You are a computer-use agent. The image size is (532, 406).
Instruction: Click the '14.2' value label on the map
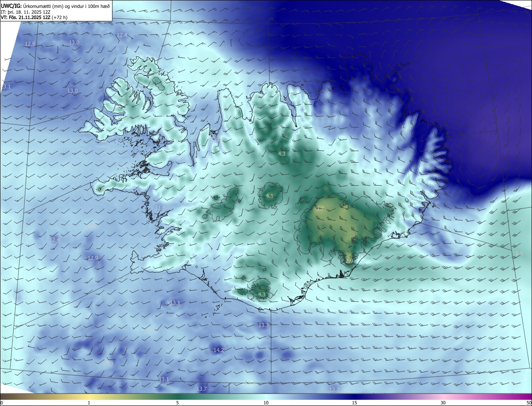[219, 350]
